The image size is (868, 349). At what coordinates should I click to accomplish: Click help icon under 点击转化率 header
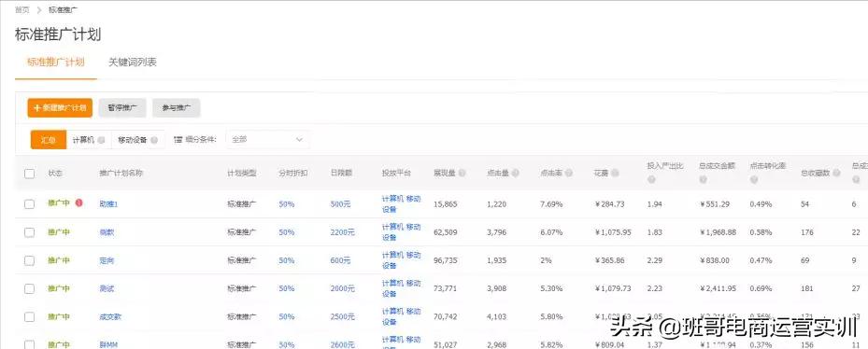tap(754, 180)
